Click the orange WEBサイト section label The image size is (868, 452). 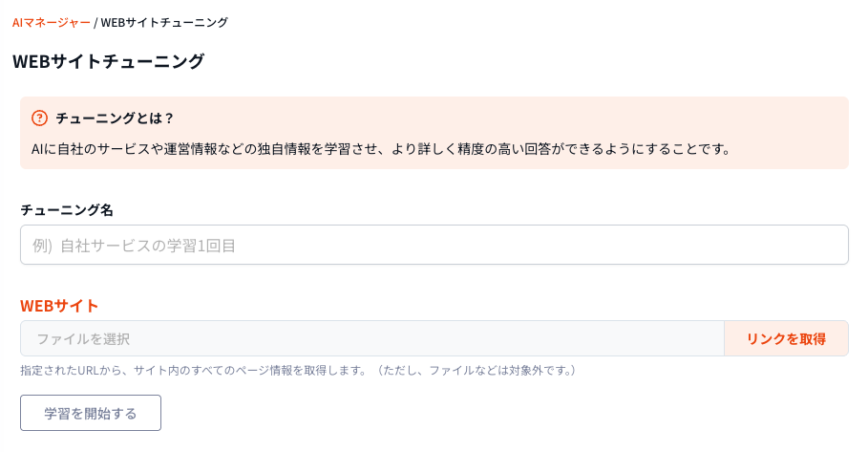pyautogui.click(x=59, y=306)
